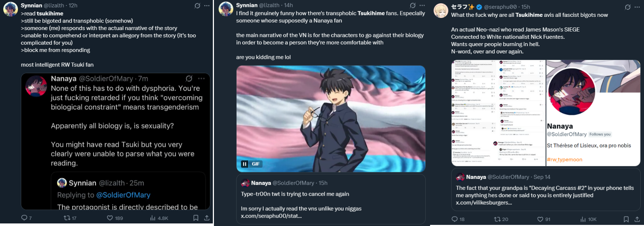Viewport: 644px width, 226px height.
Task: Open the left screenshot collage thumbnail in the 15h post
Action: (x=498, y=113)
